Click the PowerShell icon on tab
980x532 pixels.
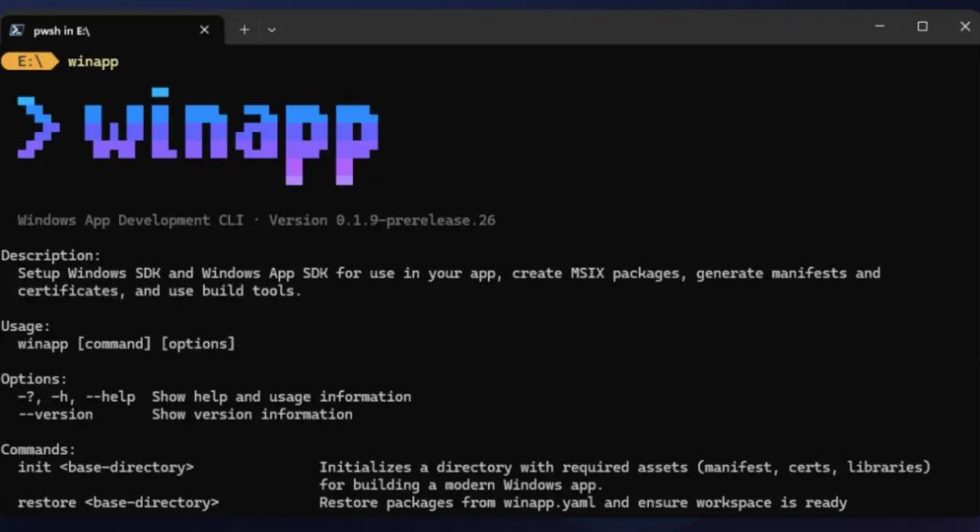(17, 30)
